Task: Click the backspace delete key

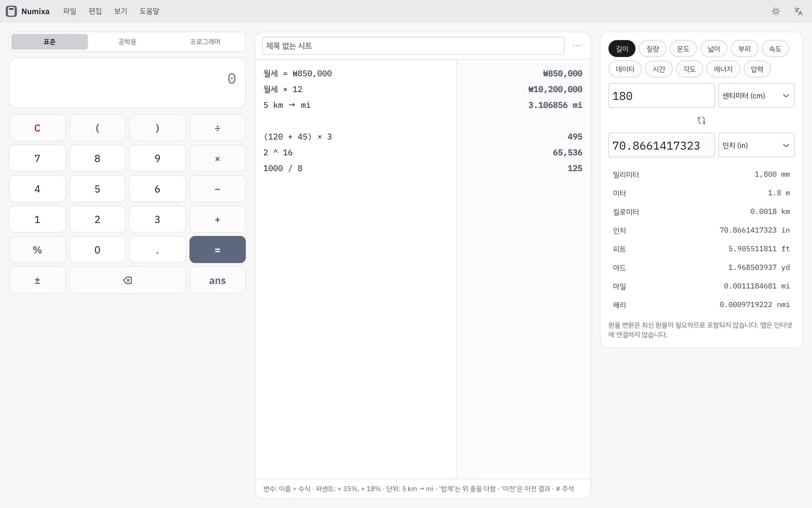Action: click(x=128, y=280)
